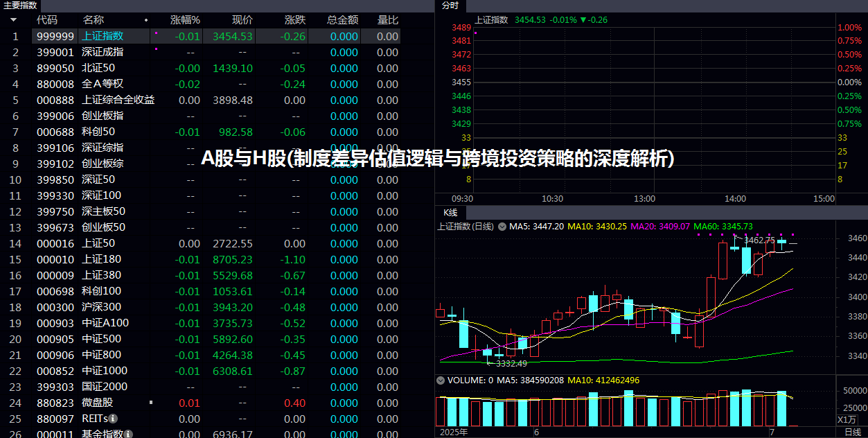The width and height of the screenshot is (868, 438).
Task: Open the list dropdown arrow above row numbers
Action: click(x=13, y=21)
